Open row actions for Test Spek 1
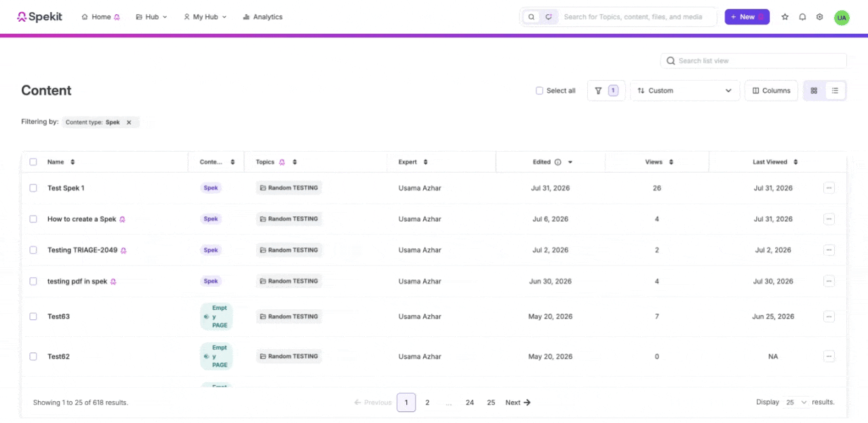 [829, 188]
